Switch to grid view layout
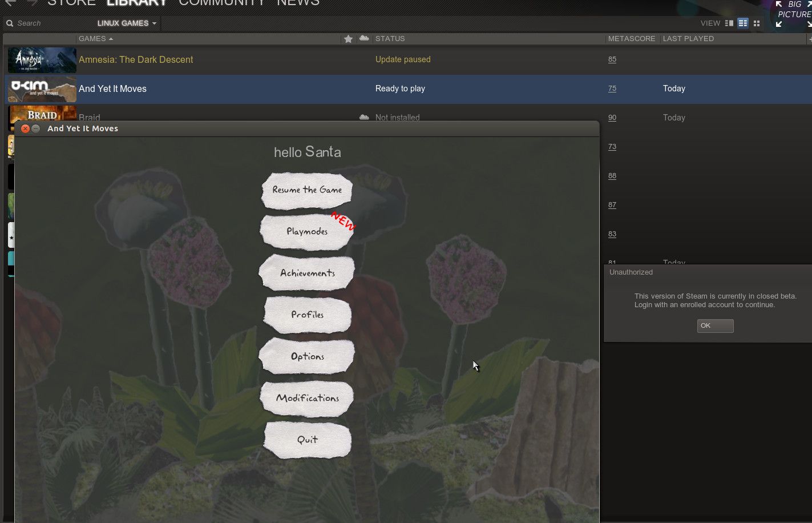Screen dimensions: 812x523 (757, 23)
